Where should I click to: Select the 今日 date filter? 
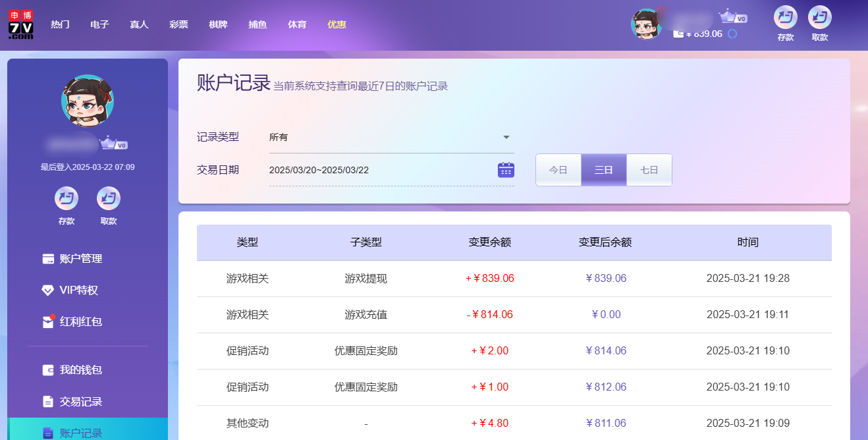(558, 169)
